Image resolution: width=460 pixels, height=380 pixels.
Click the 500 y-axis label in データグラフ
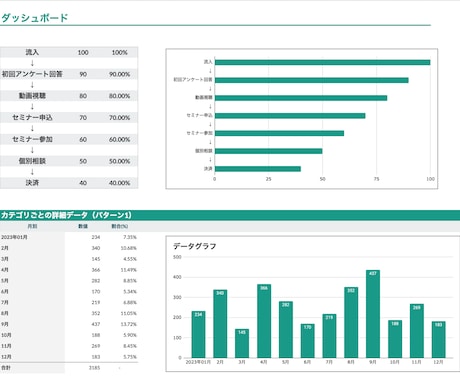tap(177, 257)
